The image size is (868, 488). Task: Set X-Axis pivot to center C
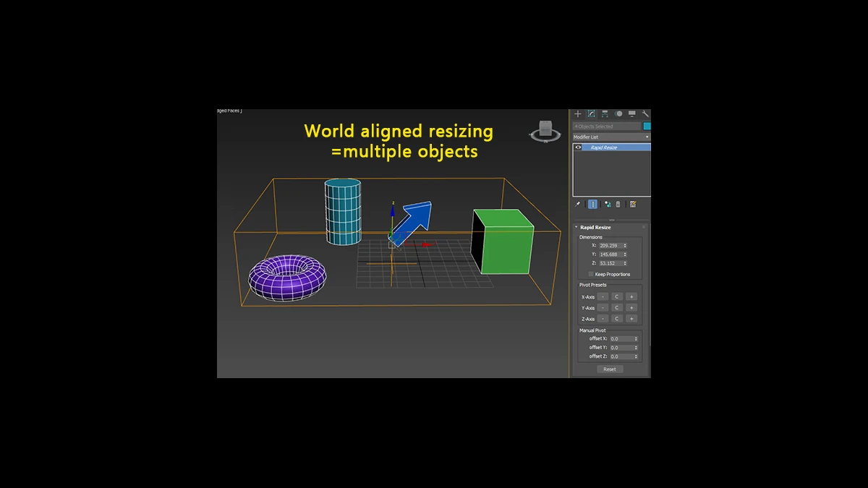617,296
